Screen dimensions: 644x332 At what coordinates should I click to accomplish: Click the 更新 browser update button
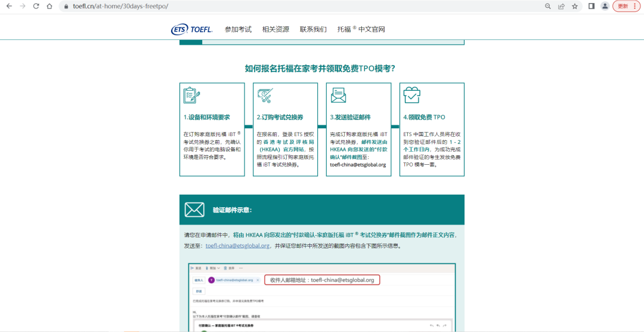[x=626, y=6]
